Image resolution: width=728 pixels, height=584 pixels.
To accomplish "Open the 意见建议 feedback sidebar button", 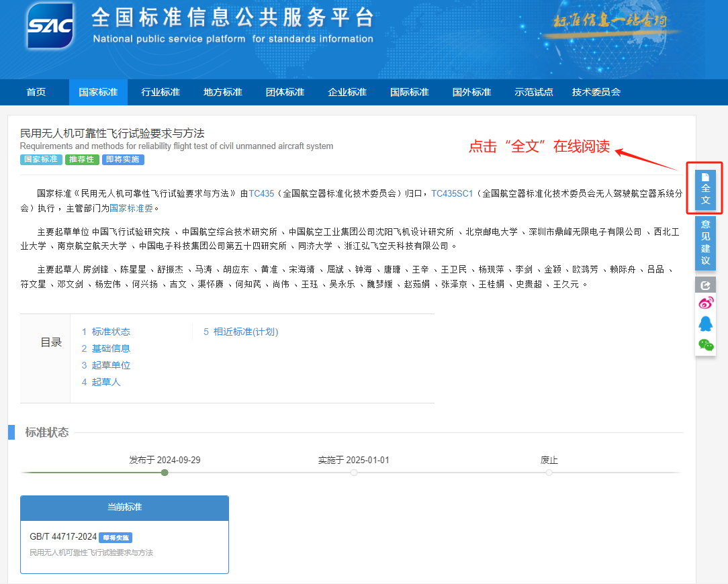I will (705, 242).
